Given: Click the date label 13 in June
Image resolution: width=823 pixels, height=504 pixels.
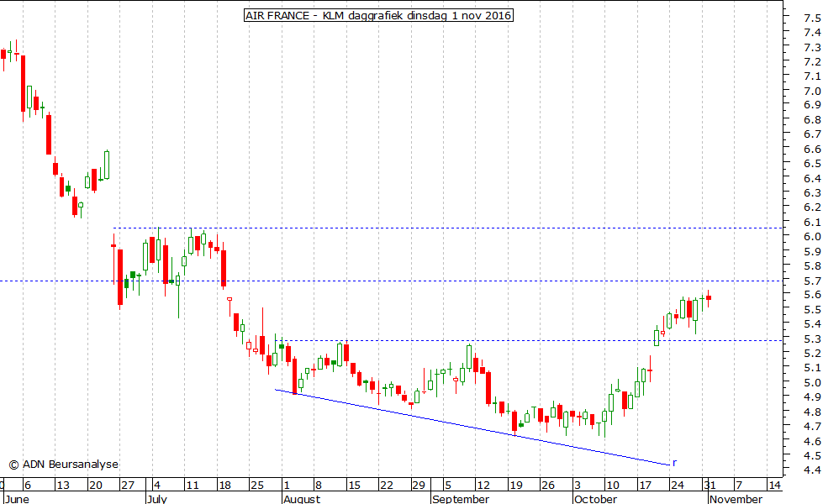Looking at the screenshot, I should tap(63, 486).
